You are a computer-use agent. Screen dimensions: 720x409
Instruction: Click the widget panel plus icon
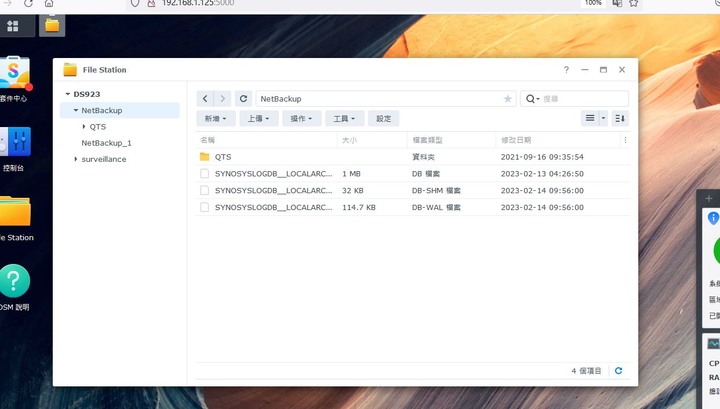tap(709, 198)
